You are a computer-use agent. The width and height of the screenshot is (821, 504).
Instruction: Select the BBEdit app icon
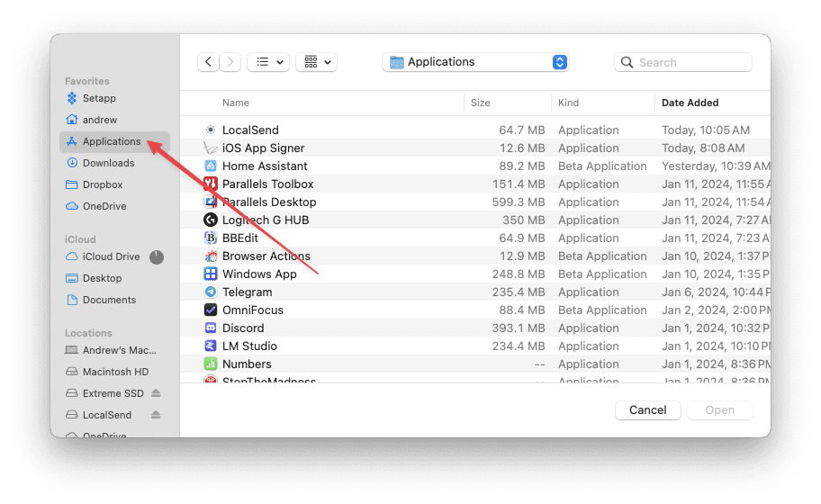[211, 238]
